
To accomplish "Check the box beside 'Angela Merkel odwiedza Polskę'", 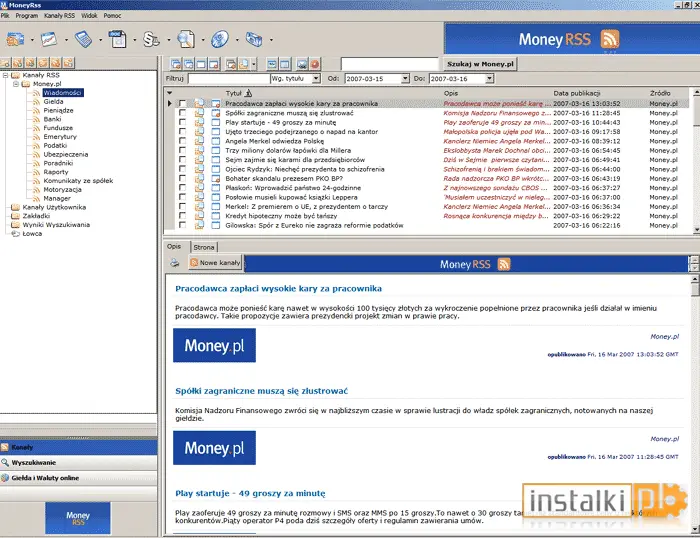I will (x=182, y=141).
